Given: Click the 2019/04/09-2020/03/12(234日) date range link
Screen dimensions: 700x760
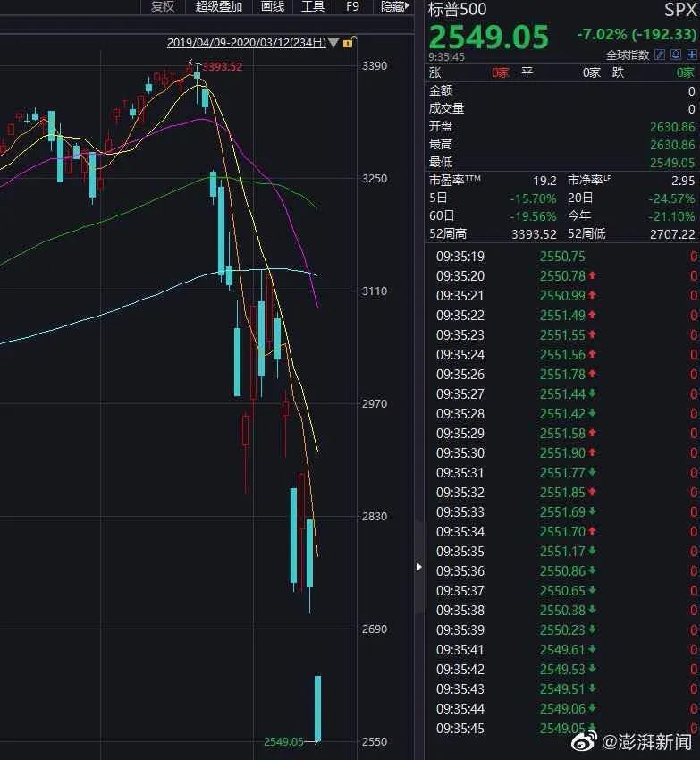Looking at the screenshot, I should [x=246, y=43].
